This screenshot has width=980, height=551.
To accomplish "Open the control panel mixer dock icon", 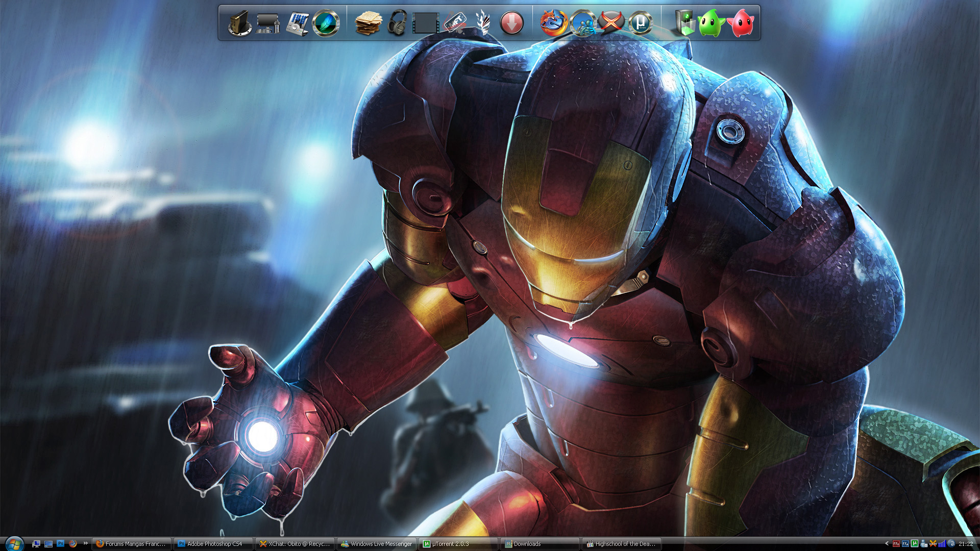I will click(x=297, y=23).
